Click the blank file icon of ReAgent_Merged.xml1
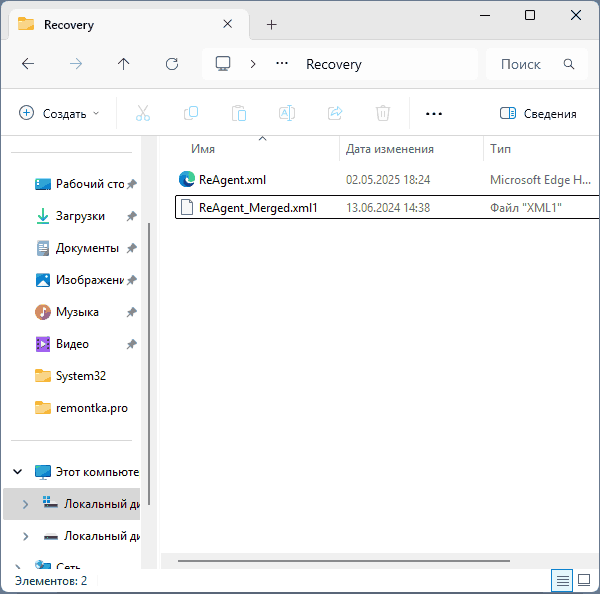 point(187,207)
